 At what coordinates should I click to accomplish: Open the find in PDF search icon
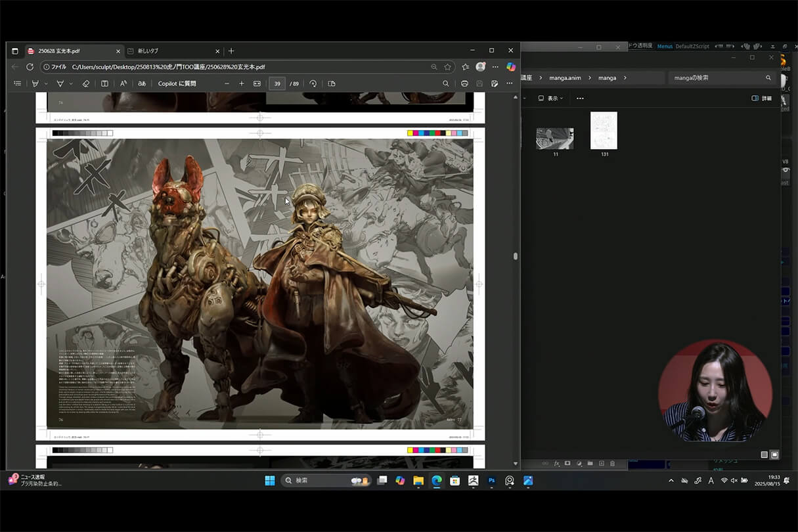pyautogui.click(x=445, y=83)
